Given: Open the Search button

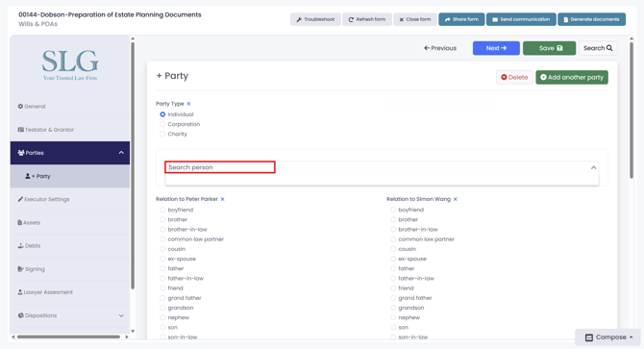Looking at the screenshot, I should pyautogui.click(x=598, y=48).
